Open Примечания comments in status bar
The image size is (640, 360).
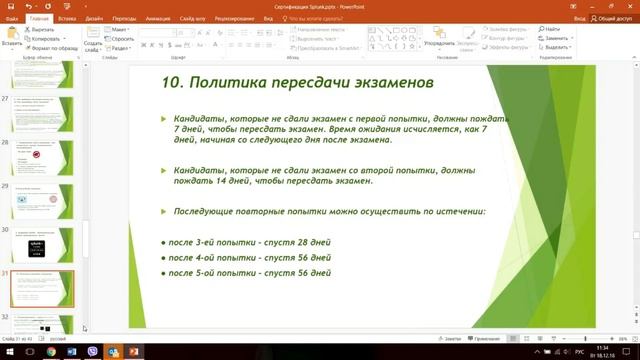point(484,339)
